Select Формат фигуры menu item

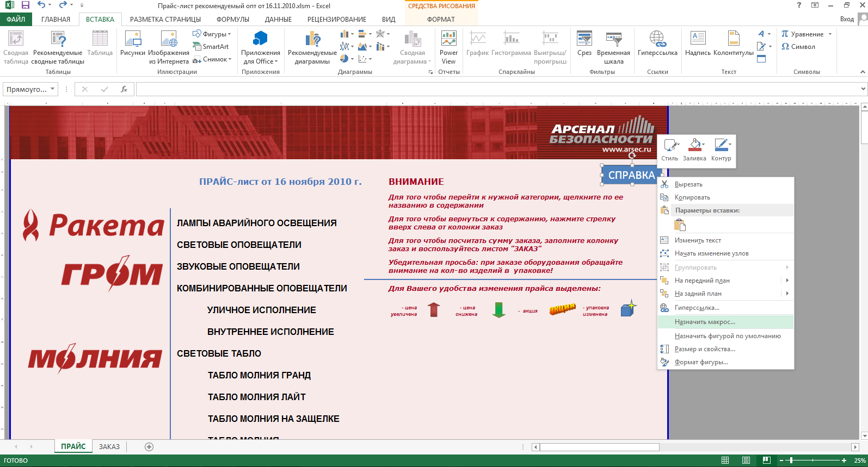725,362
